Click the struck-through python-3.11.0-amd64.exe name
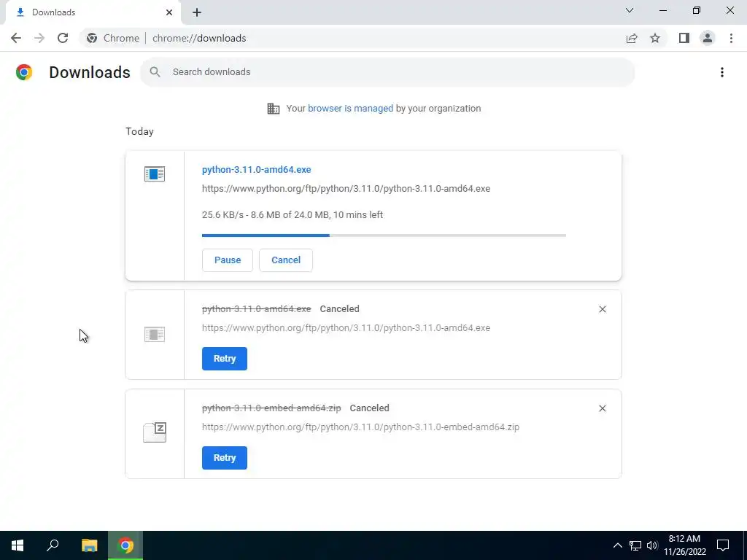 pos(256,309)
